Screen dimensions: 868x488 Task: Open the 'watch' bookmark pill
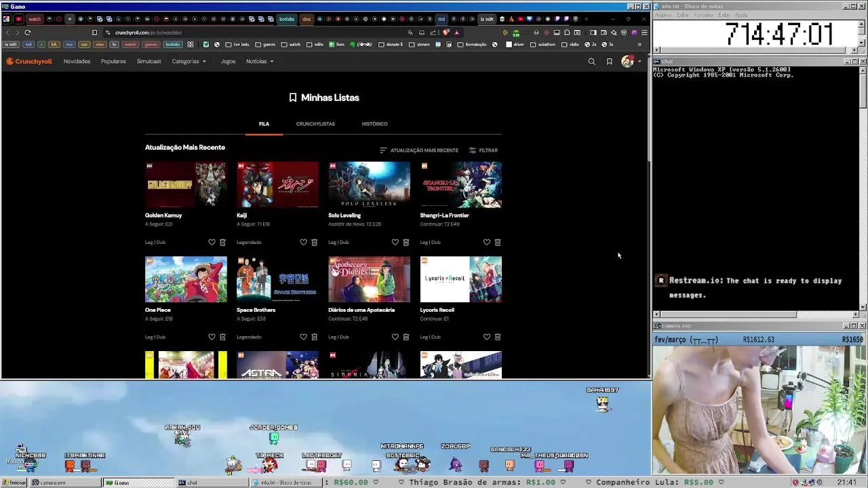click(130, 45)
